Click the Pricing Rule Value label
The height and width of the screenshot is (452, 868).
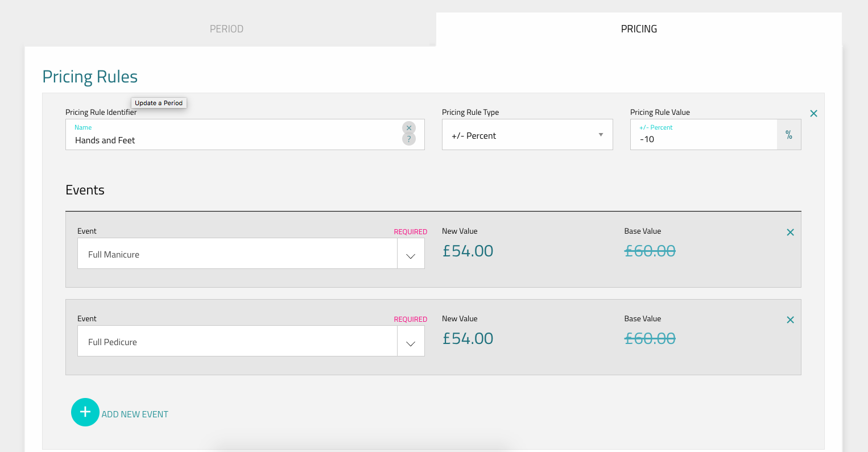coord(660,113)
